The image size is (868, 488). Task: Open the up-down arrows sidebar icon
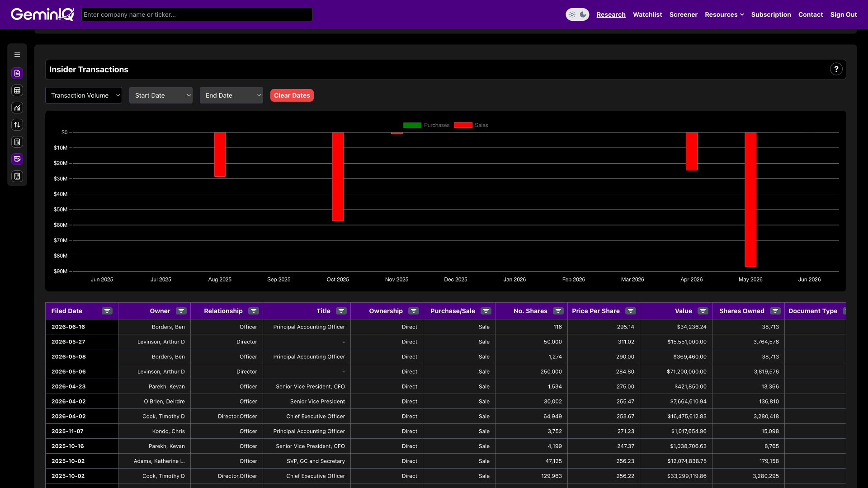coord(17,125)
